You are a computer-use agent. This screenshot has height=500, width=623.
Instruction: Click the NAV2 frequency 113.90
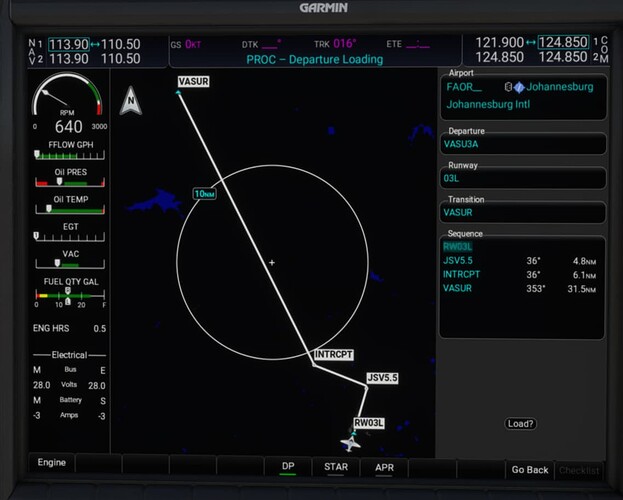point(68,59)
